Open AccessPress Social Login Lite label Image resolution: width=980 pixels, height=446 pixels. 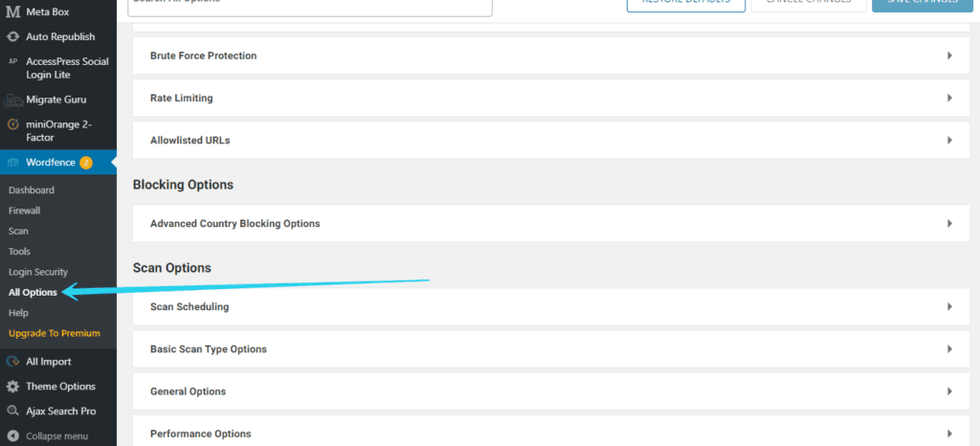click(x=68, y=68)
